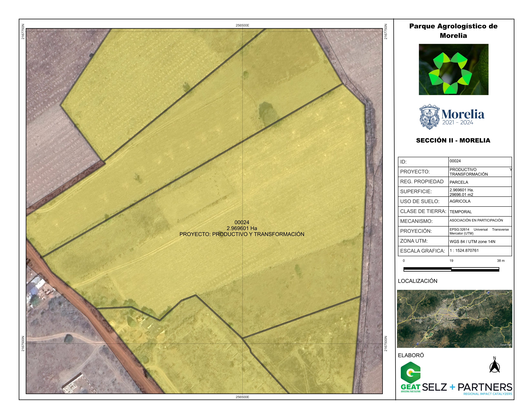Click the Morelia coat of arms emblem

point(429,117)
